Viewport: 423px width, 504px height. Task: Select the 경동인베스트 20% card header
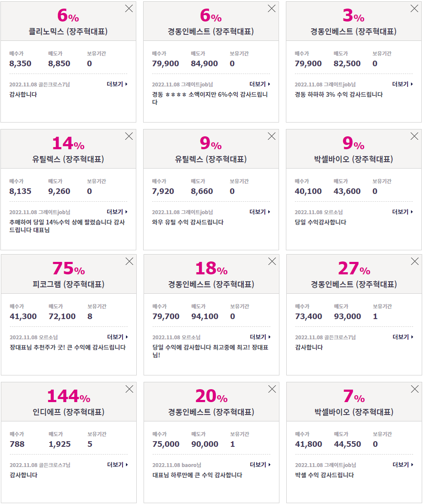(211, 402)
